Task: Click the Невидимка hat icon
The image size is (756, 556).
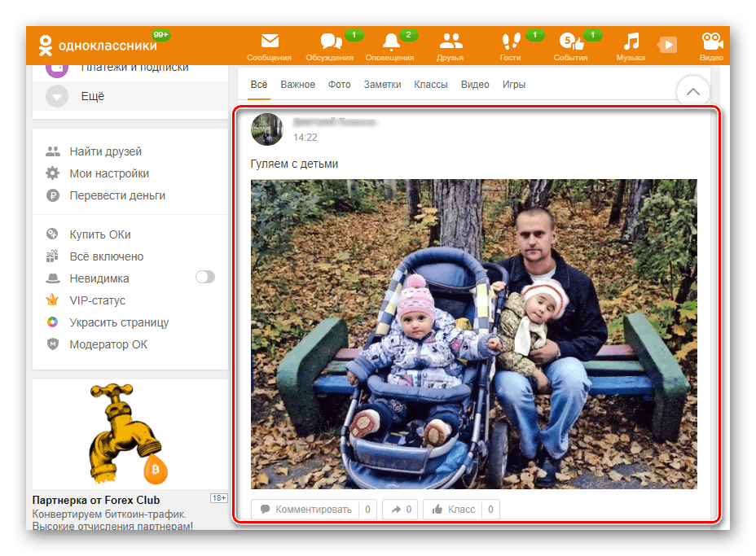Action: pos(53,278)
